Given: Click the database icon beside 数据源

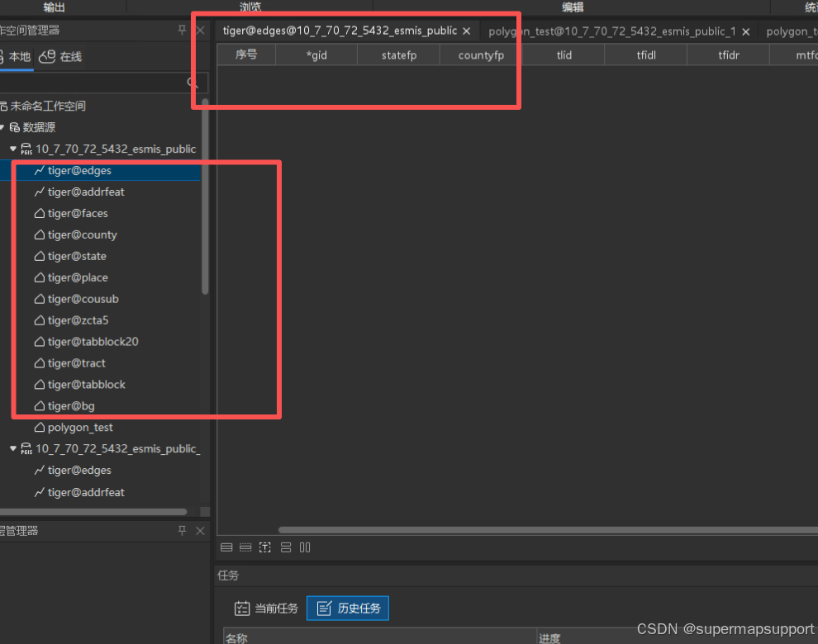Looking at the screenshot, I should point(15,127).
